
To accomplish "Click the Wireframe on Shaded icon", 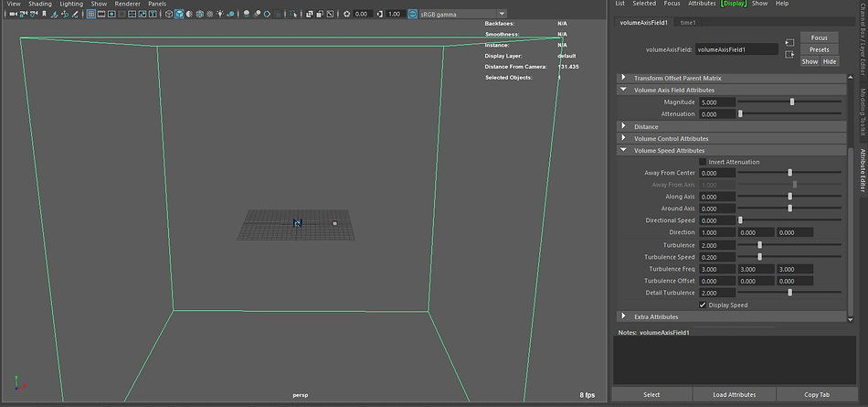I will [199, 14].
